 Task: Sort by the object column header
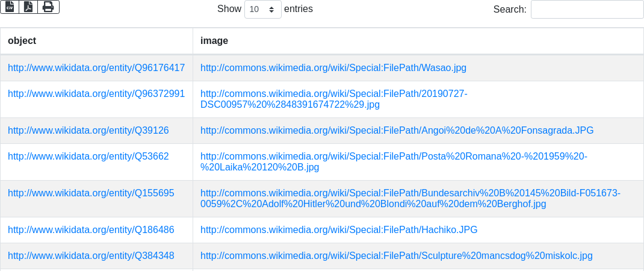coord(22,40)
